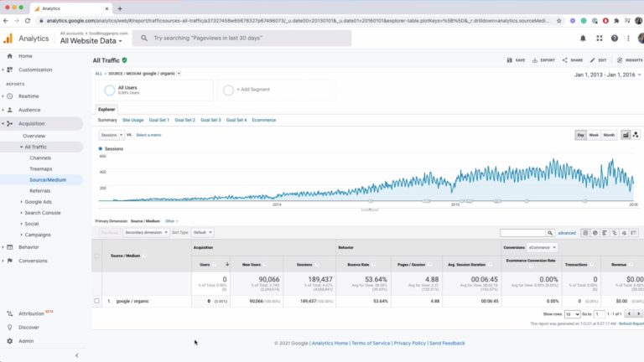The height and width of the screenshot is (362, 644).
Task: Click the chart range slider handle below graph
Action: coord(370,209)
